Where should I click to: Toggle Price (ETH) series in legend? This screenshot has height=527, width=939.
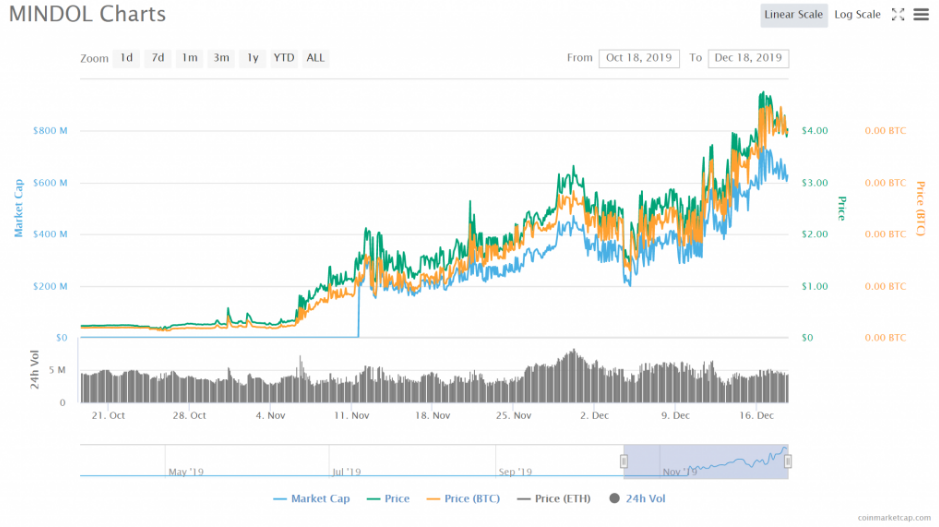[553, 498]
